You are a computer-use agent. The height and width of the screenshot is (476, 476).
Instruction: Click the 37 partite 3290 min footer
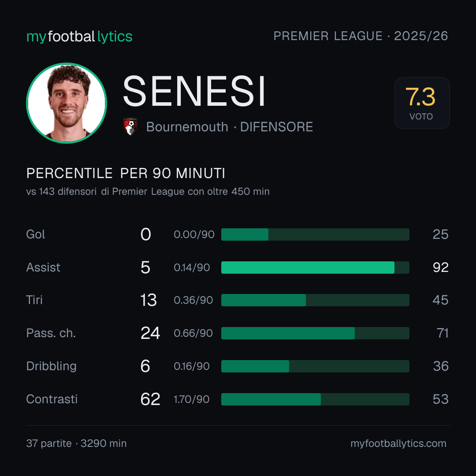[x=77, y=443]
